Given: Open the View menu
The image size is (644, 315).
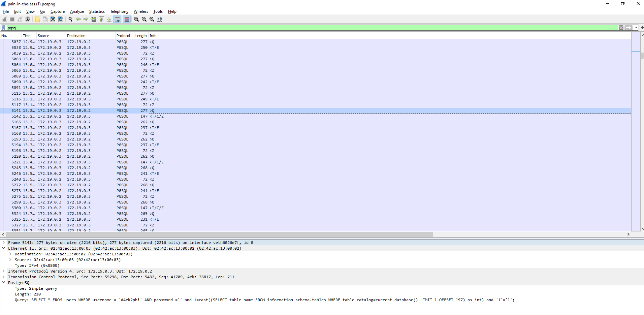Looking at the screenshot, I should (x=30, y=11).
